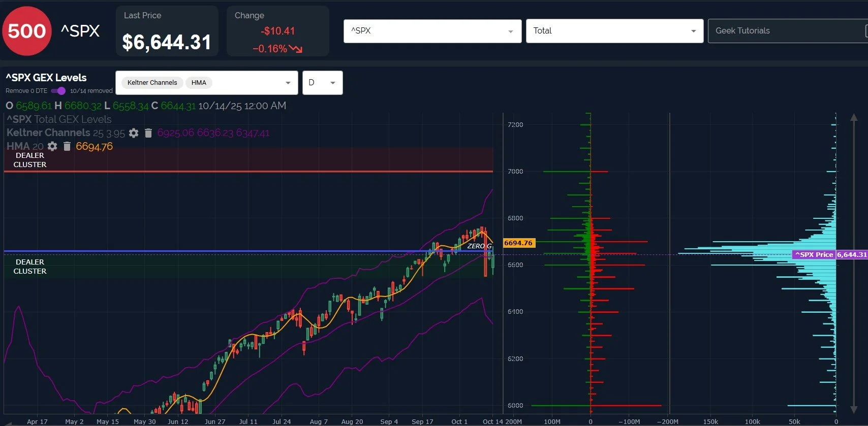Open the Geek Tutorials selector
Screen dimensions: 868x426
tap(788, 31)
